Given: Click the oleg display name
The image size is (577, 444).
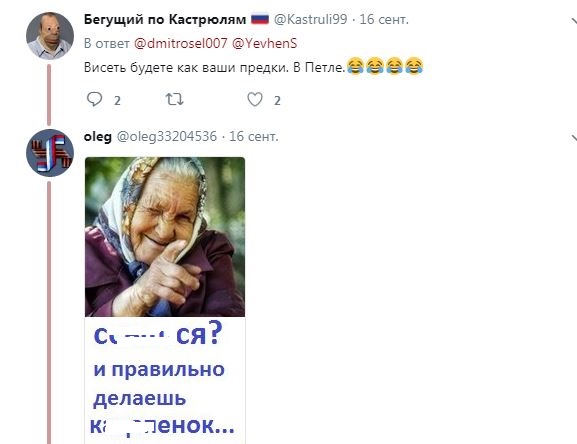Looking at the screenshot, I should (98, 137).
